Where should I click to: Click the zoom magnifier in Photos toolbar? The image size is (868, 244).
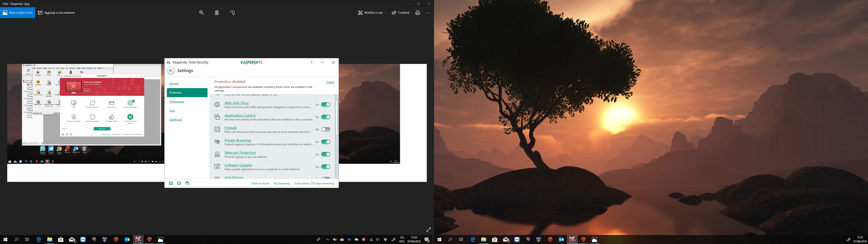(201, 13)
